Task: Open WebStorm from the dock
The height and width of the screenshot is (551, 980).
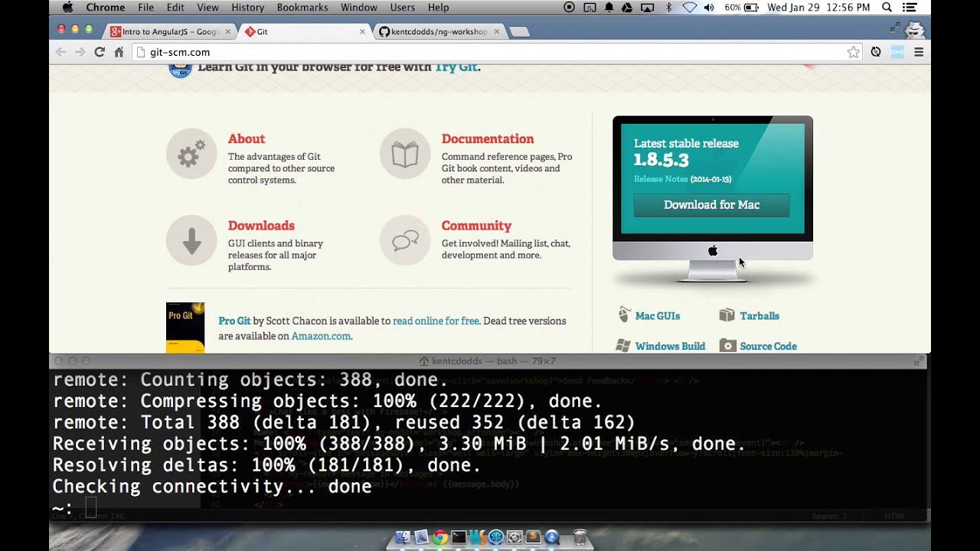Action: (477, 537)
